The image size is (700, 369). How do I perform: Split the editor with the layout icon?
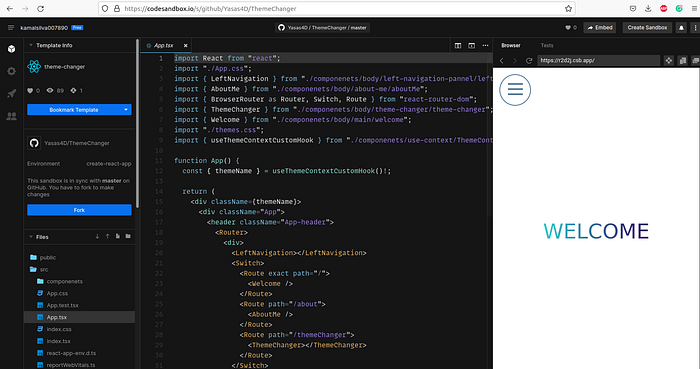click(458, 46)
